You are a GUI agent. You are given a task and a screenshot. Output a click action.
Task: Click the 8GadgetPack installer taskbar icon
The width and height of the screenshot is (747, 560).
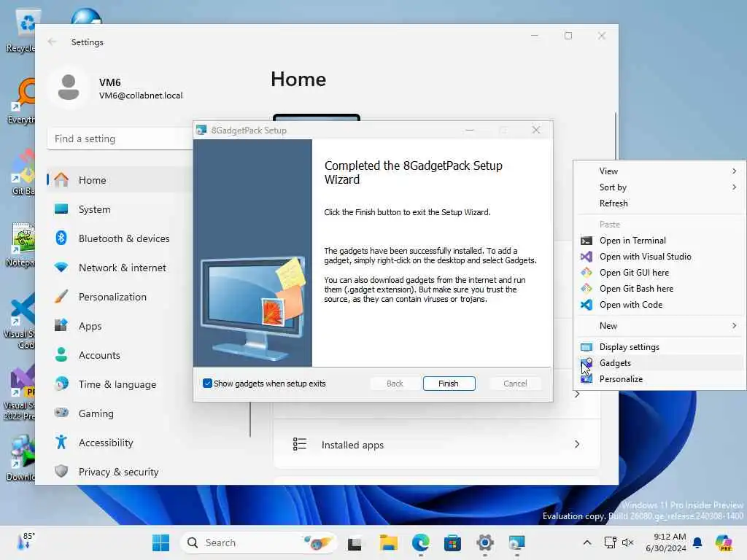click(516, 542)
